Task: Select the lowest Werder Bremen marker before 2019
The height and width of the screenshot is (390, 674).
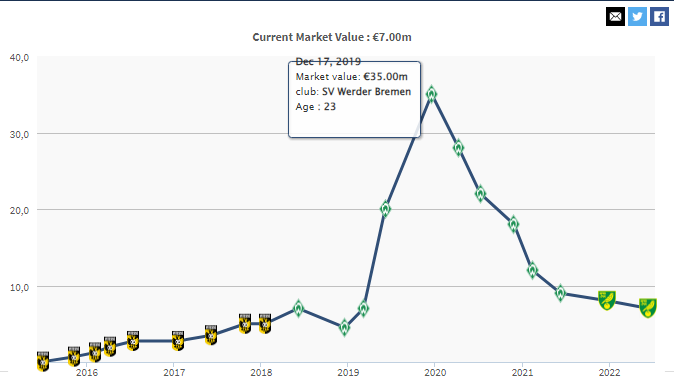Action: pos(344,328)
